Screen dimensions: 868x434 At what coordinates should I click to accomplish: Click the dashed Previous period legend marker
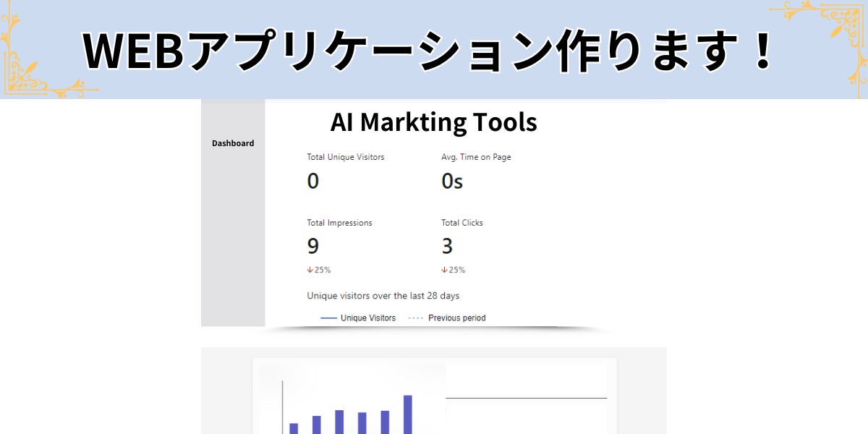pos(415,318)
